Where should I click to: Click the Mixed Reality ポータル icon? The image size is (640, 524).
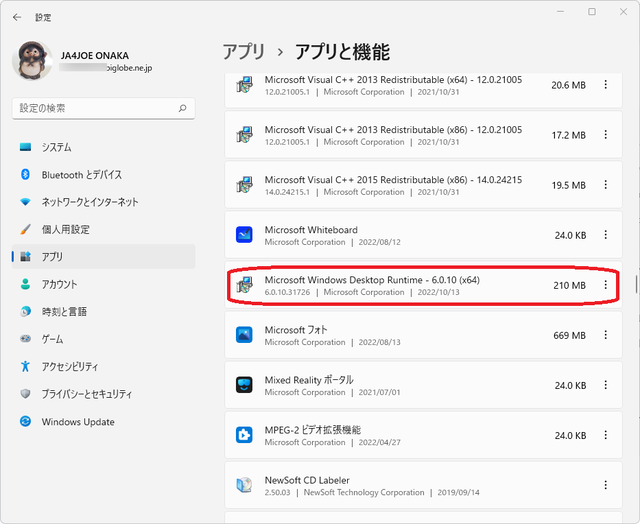click(x=244, y=385)
